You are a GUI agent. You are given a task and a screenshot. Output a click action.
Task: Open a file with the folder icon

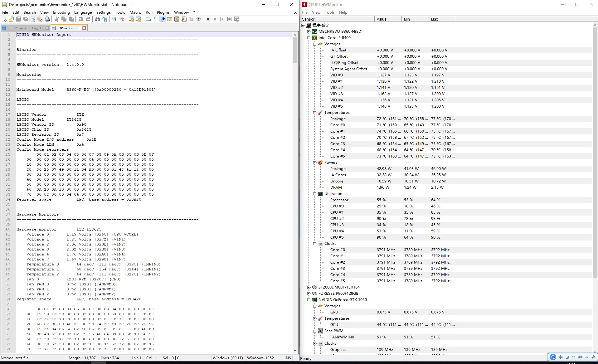pos(11,19)
